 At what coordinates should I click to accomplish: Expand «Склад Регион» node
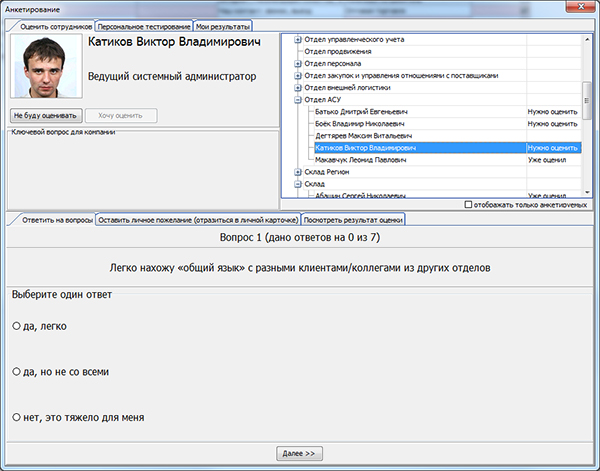[297, 172]
